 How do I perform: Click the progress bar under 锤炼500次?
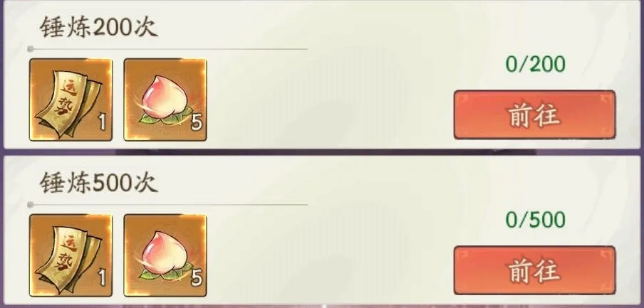[167, 204]
